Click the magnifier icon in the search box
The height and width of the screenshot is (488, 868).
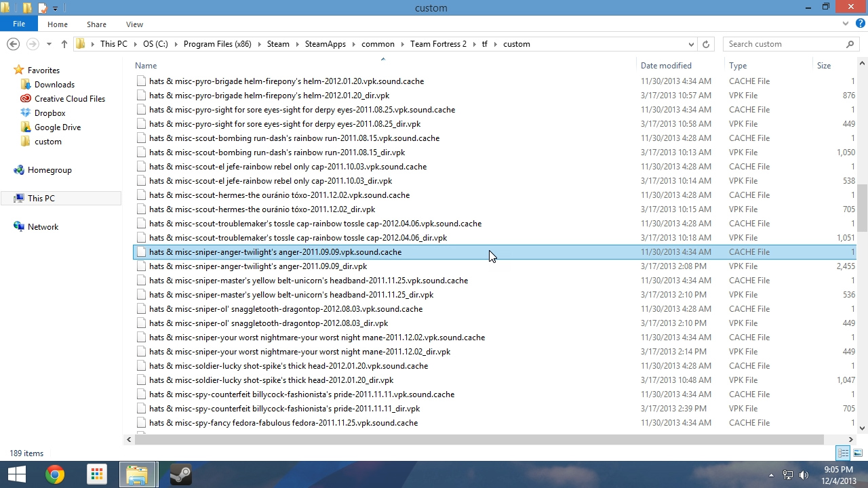pyautogui.click(x=850, y=44)
